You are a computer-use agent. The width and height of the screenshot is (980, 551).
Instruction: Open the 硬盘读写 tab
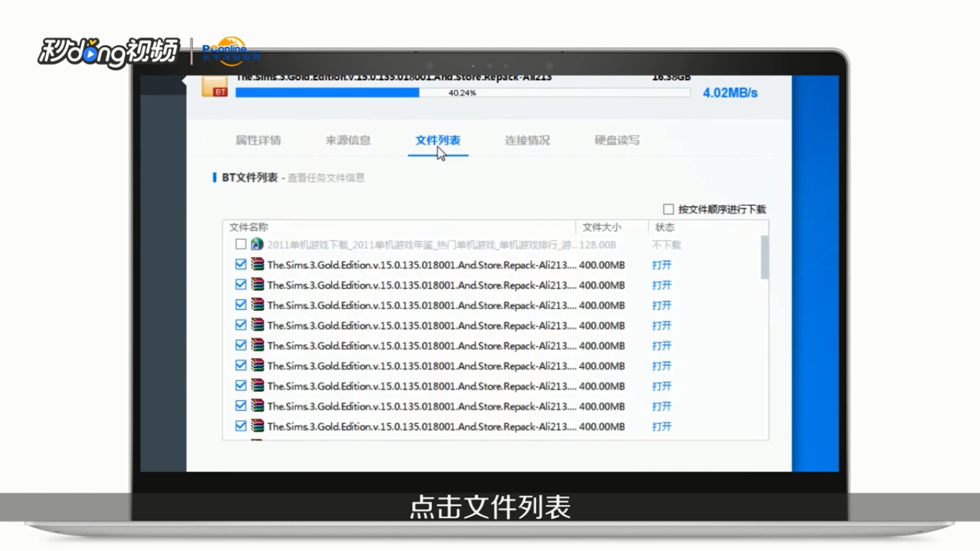[616, 141]
